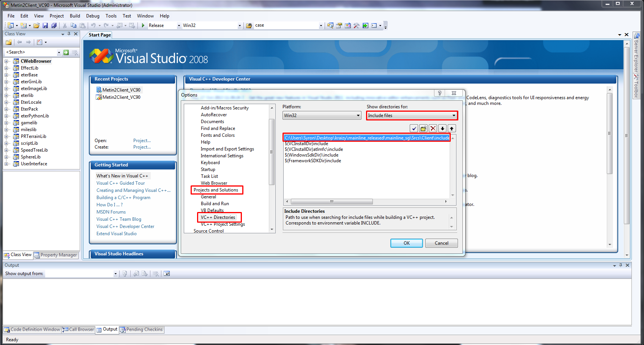
Task: Switch to the Pending Checkins tab
Action: click(141, 329)
